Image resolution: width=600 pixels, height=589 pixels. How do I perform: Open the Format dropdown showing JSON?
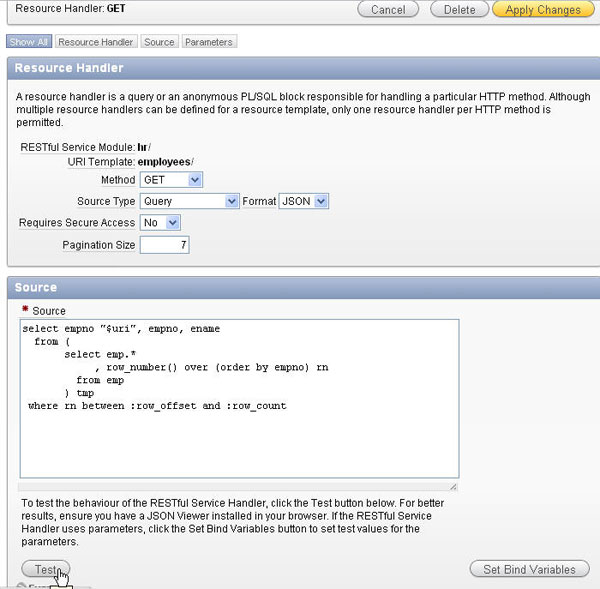[x=303, y=201]
